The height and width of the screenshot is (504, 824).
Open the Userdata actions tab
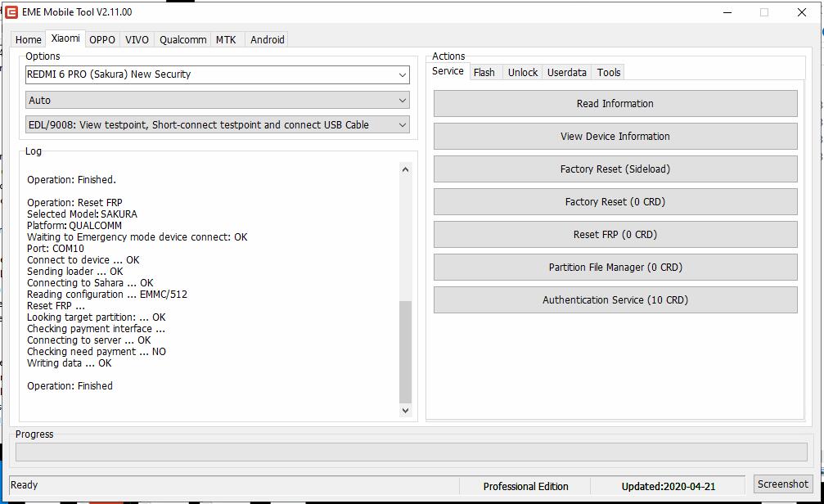tap(566, 72)
